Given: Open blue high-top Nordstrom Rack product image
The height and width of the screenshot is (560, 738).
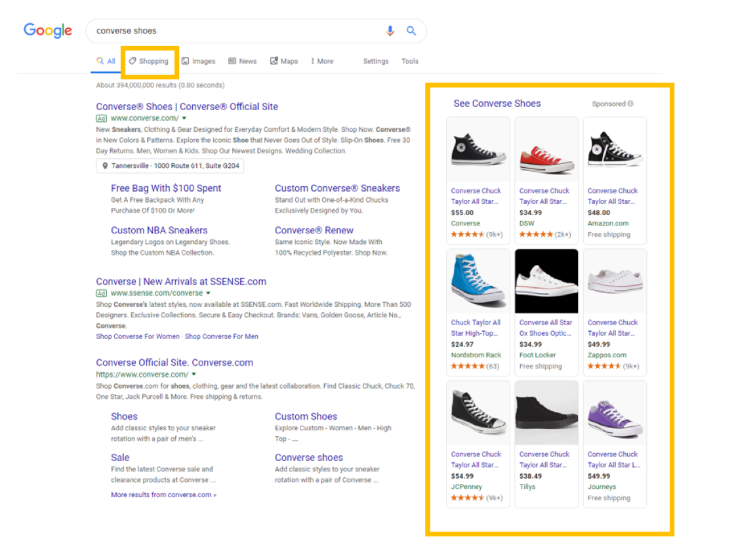Looking at the screenshot, I should [478, 281].
